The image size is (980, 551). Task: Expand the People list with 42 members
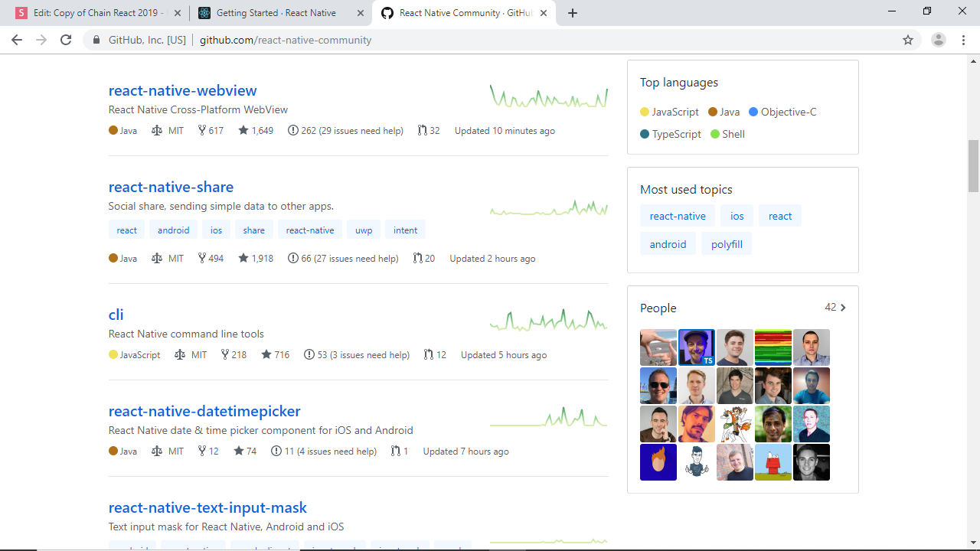pyautogui.click(x=835, y=308)
